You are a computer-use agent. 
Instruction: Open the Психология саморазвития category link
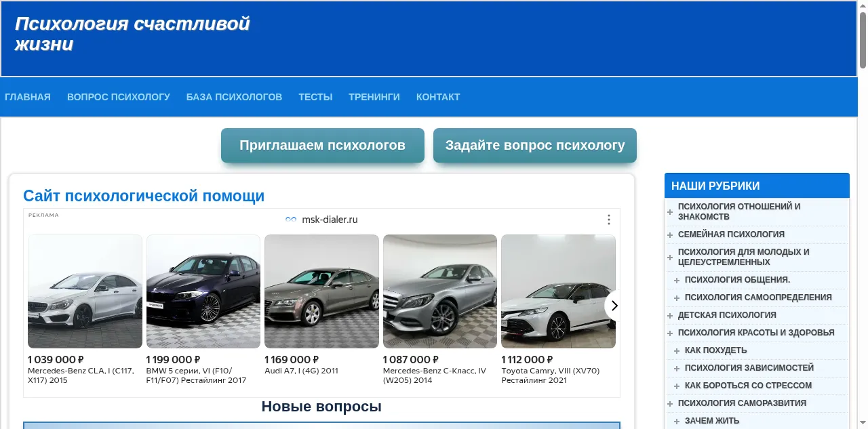point(742,403)
